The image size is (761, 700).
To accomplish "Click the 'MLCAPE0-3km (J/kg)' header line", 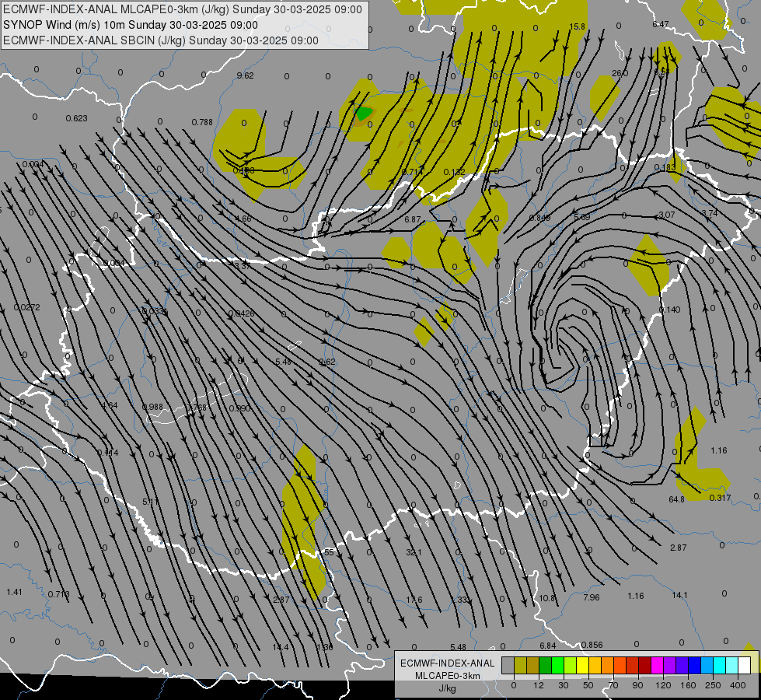I will tap(183, 9).
